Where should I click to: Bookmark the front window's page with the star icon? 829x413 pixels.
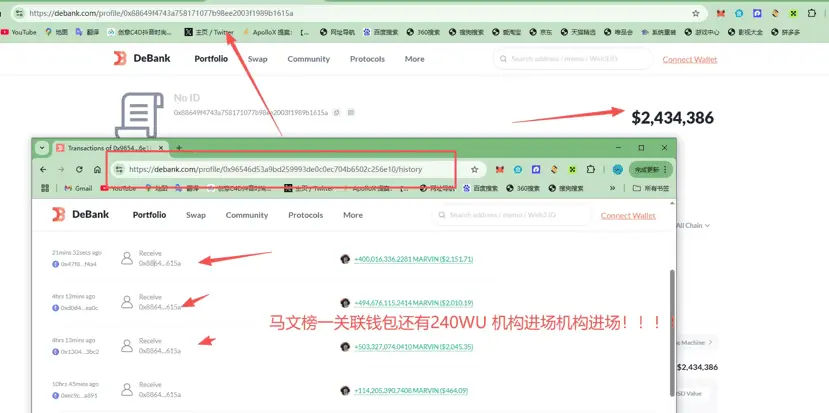(474, 170)
